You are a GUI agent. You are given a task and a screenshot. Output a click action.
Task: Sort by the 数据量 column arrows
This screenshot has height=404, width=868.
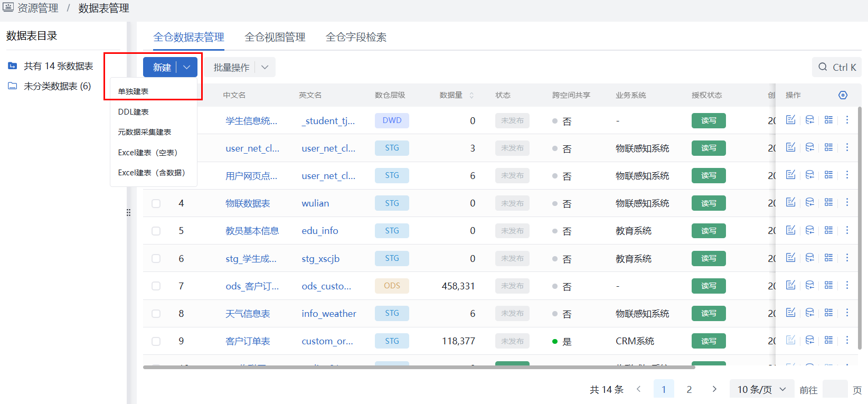point(471,95)
